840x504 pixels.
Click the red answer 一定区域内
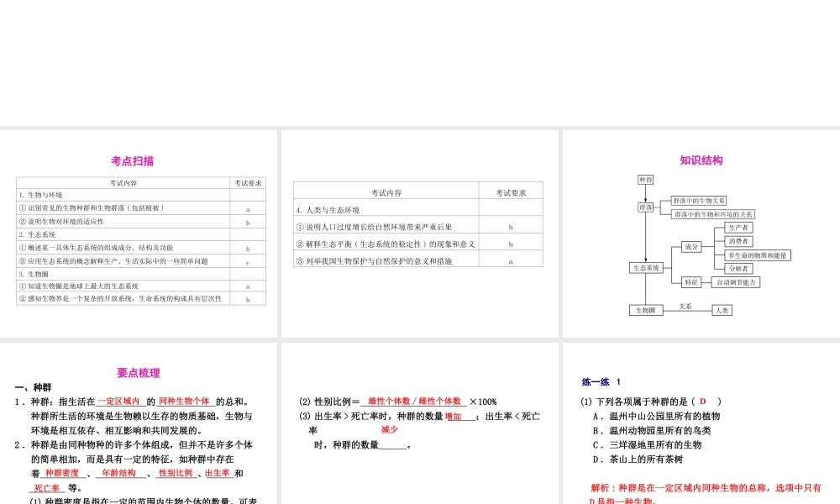click(118, 402)
